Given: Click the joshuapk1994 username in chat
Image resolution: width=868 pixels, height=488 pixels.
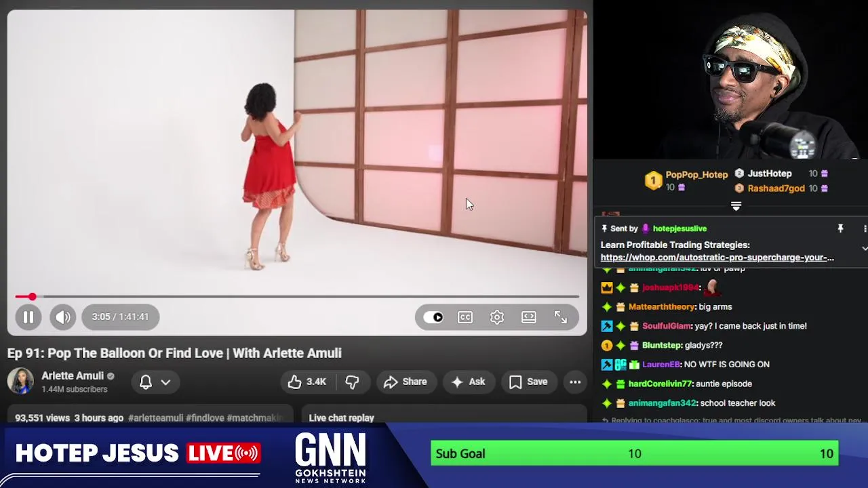Looking at the screenshot, I should click(671, 287).
